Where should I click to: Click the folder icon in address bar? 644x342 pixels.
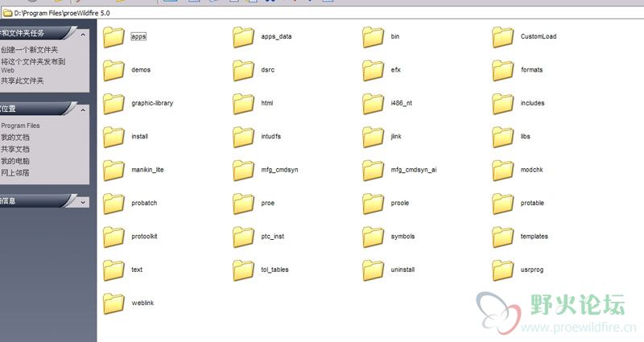pos(7,13)
